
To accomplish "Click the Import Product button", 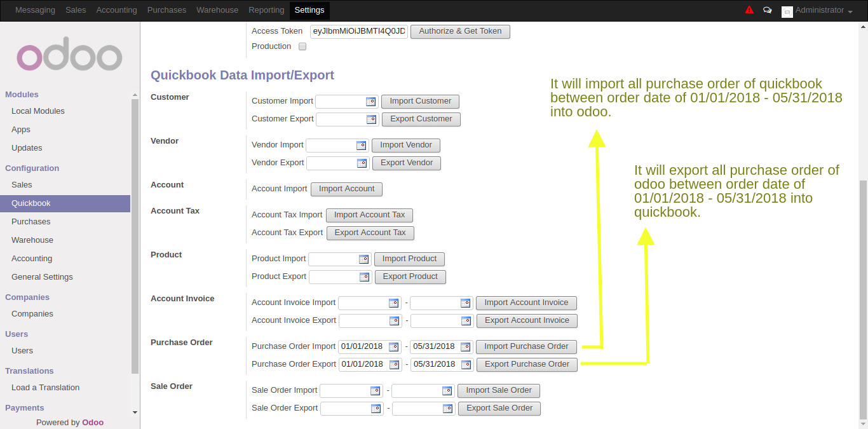I will [x=409, y=259].
